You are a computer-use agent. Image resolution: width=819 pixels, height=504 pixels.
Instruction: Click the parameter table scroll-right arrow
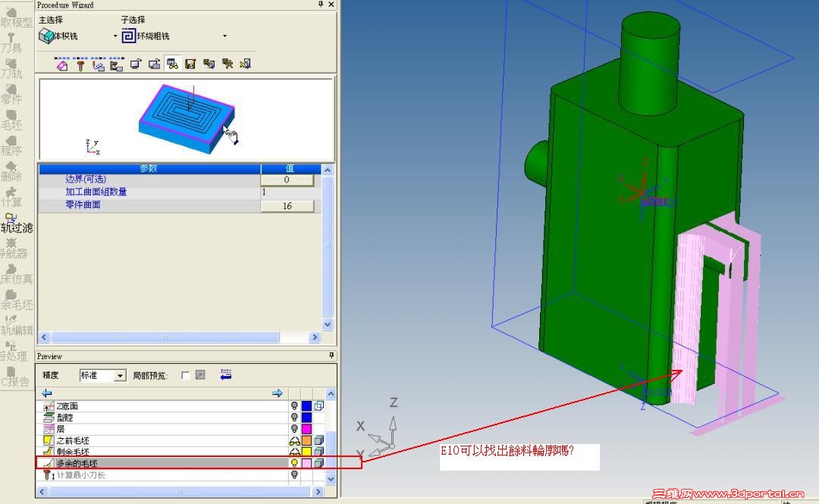[315, 337]
